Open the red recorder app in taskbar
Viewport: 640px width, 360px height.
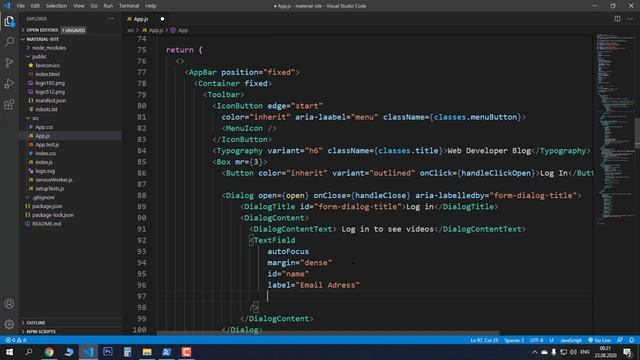186,352
